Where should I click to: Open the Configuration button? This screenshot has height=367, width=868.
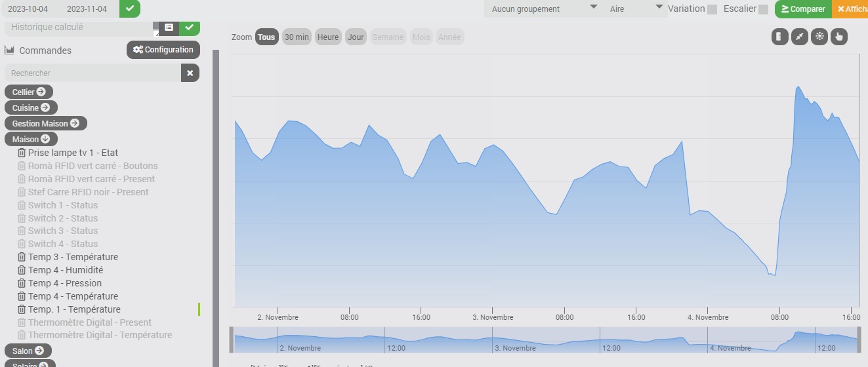click(163, 50)
